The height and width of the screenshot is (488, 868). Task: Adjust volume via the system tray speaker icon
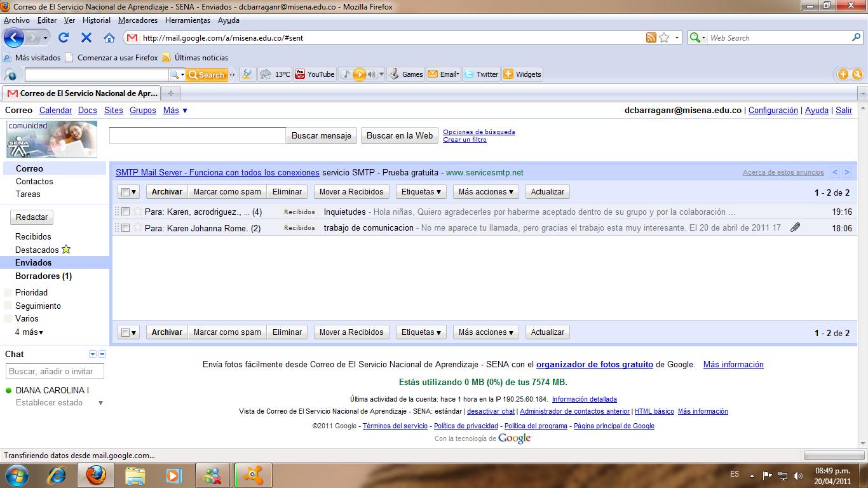[797, 474]
